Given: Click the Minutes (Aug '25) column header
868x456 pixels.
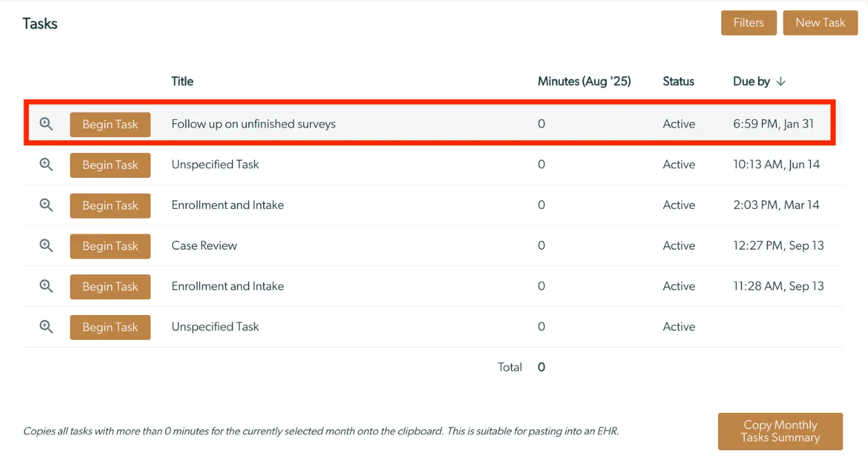Looking at the screenshot, I should (x=584, y=81).
